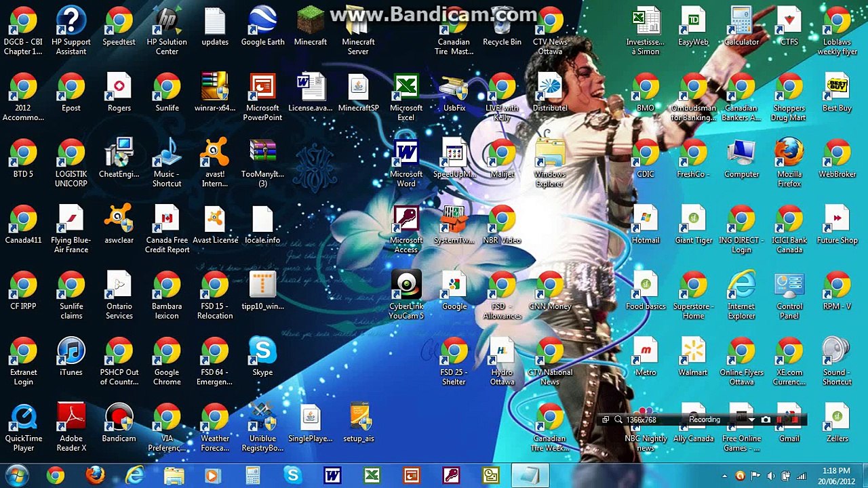Open the Hydro Ottawa shortcut
The image size is (868, 488).
[502, 362]
